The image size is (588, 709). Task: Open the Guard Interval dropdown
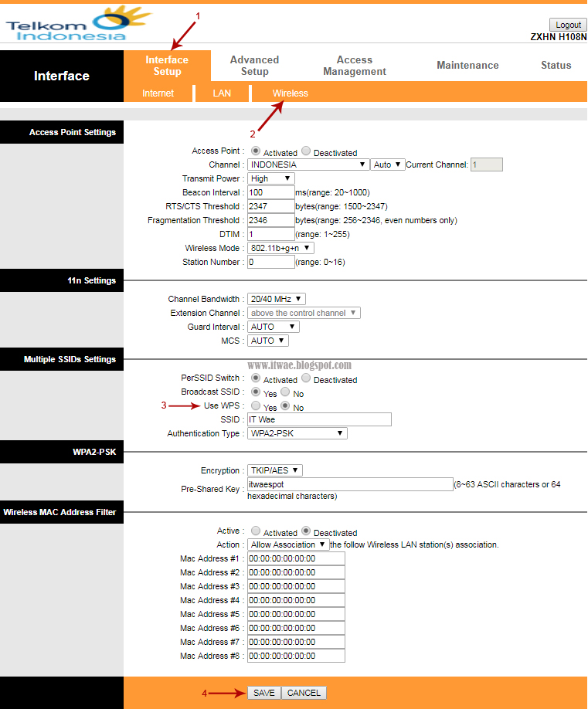click(274, 327)
